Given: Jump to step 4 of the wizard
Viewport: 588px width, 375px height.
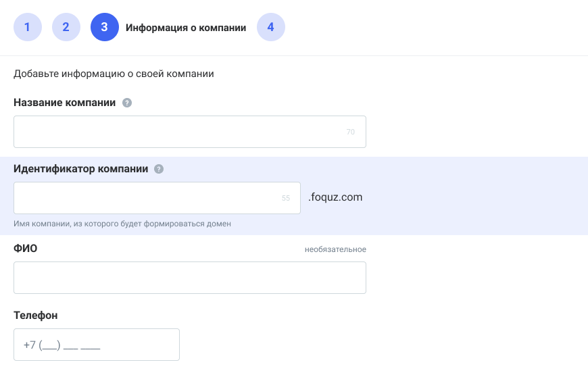Looking at the screenshot, I should [x=271, y=28].
